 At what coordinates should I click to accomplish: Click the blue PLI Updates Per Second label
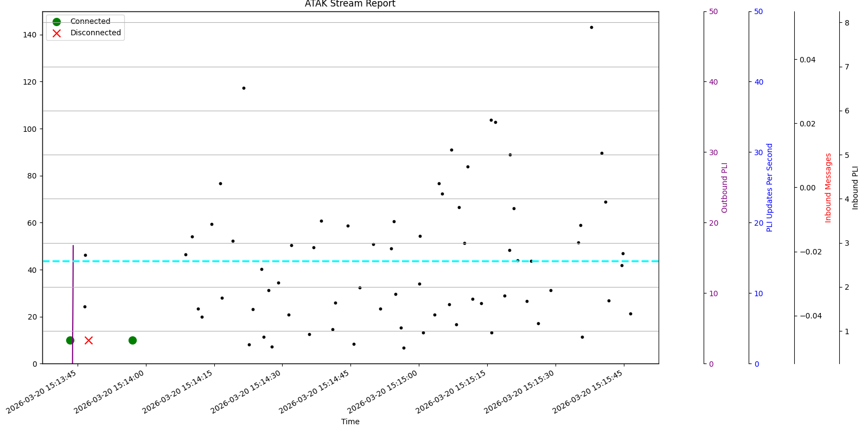pyautogui.click(x=769, y=188)
